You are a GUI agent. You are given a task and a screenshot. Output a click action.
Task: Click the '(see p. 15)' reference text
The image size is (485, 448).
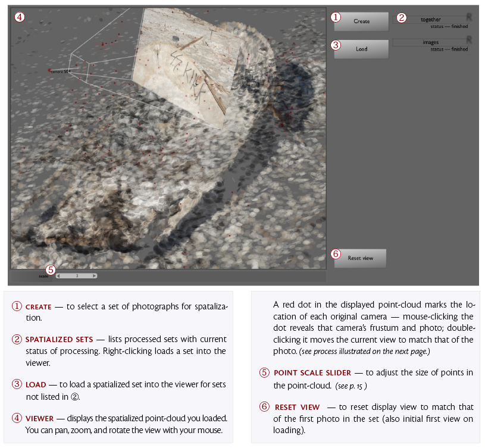351,386
